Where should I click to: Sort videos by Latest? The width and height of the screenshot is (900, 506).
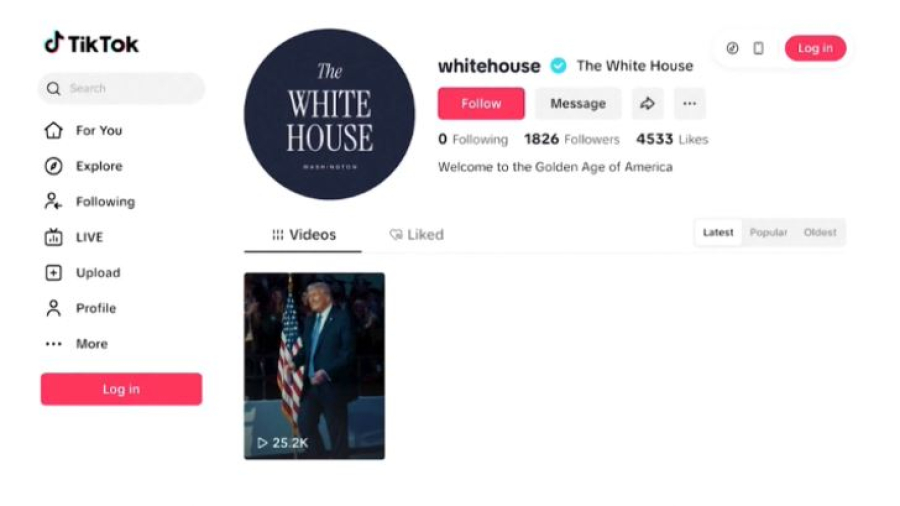click(x=718, y=232)
